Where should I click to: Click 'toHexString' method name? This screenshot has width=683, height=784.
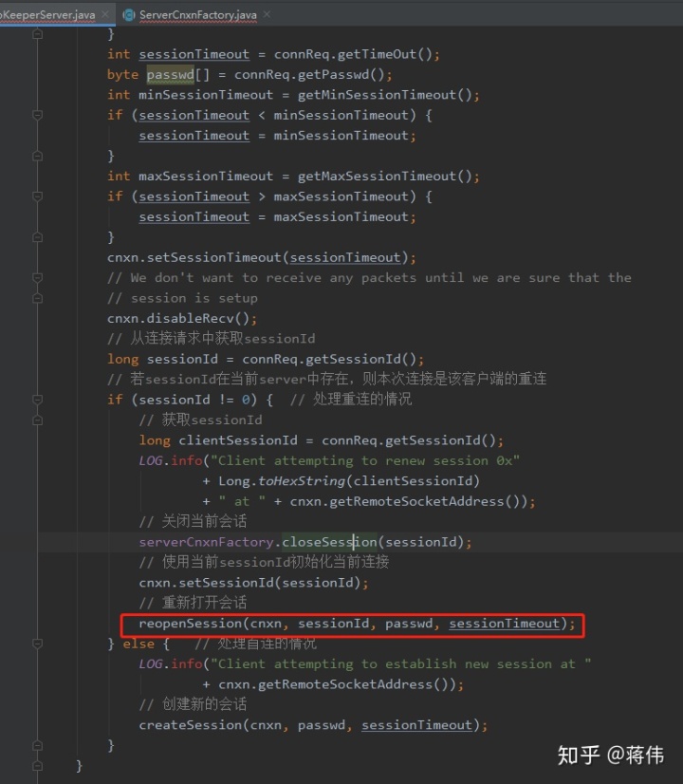tap(302, 481)
